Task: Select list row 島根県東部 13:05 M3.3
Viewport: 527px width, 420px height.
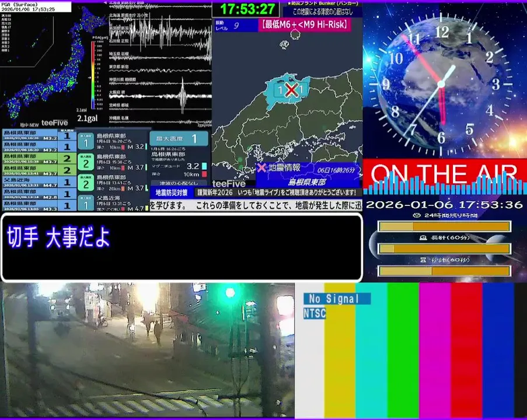Action: [x=39, y=205]
